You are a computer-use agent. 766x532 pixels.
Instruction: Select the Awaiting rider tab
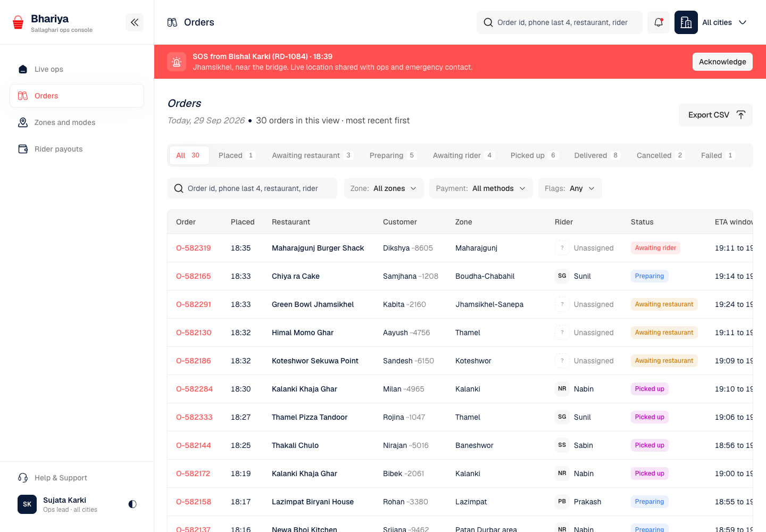point(463,155)
